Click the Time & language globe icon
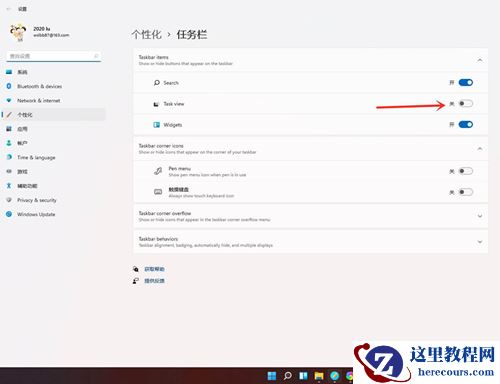Screen dimensions: 500x384 [x=9, y=157]
